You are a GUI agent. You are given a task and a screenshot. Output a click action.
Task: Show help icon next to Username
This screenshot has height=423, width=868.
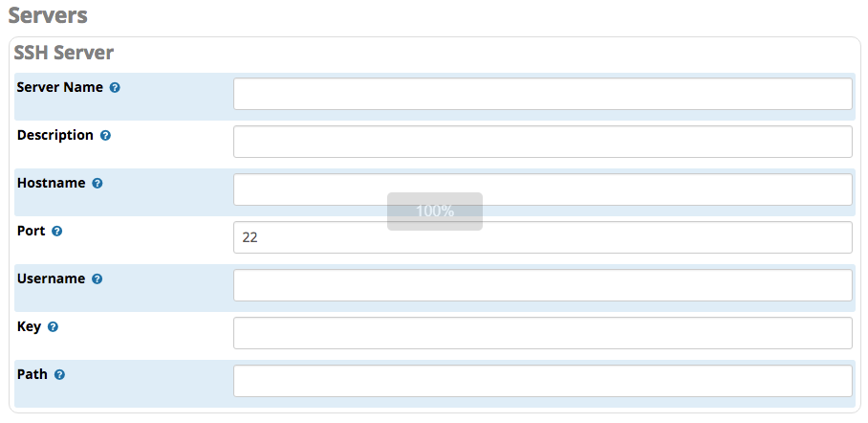pos(97,278)
